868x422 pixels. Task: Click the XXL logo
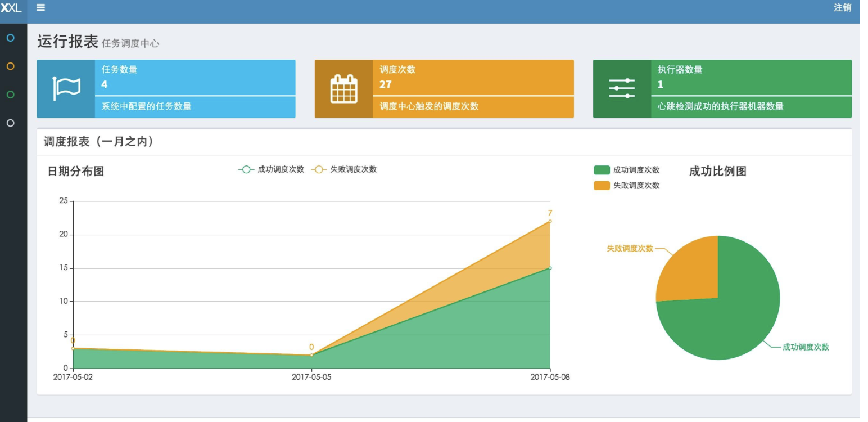[11, 8]
